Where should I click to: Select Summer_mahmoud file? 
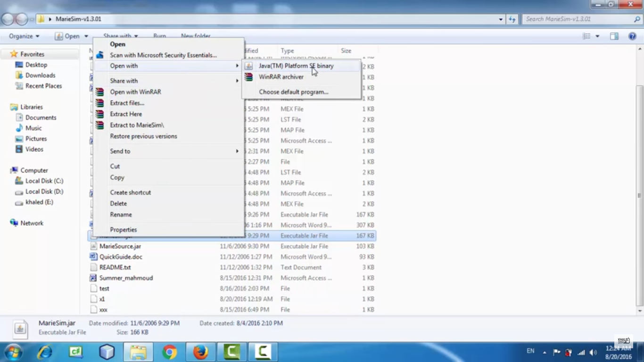click(126, 278)
